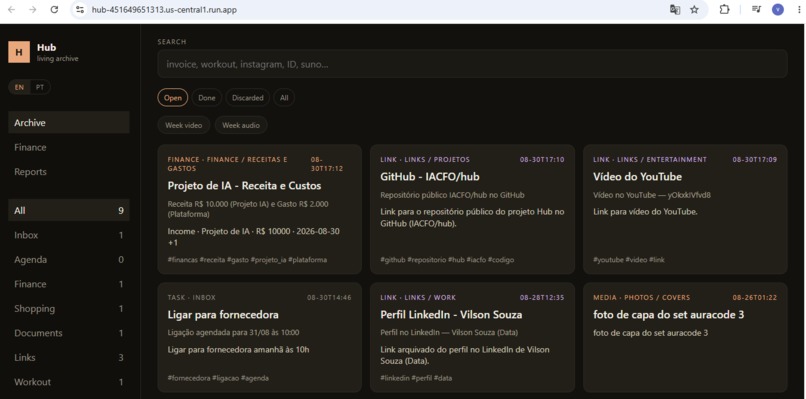Open the top Finance section in sidebar
This screenshot has width=806, height=399.
coord(69,148)
